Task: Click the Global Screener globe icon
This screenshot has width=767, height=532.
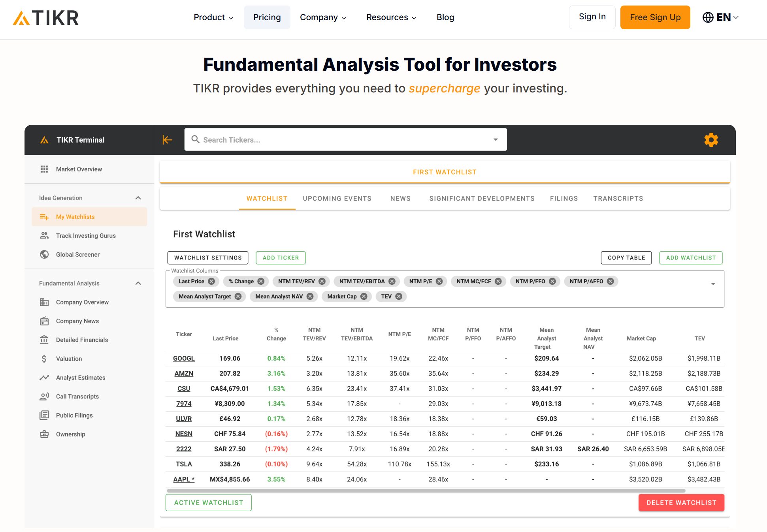Action: [x=44, y=254]
